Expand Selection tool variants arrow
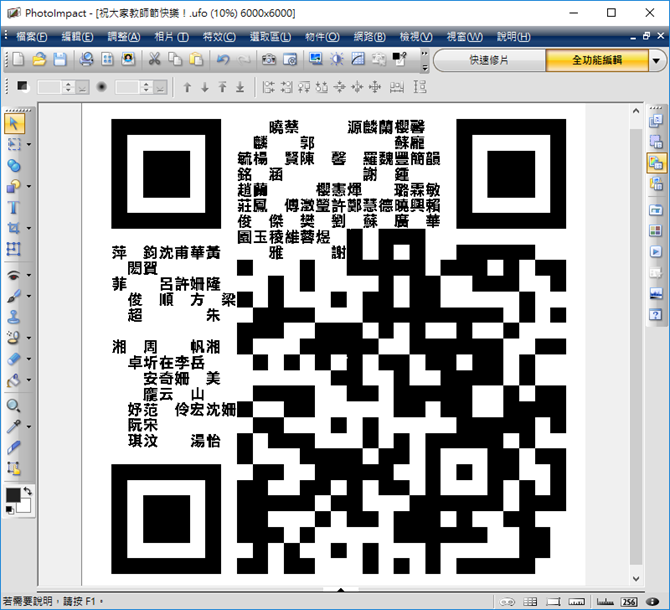 pyautogui.click(x=29, y=145)
